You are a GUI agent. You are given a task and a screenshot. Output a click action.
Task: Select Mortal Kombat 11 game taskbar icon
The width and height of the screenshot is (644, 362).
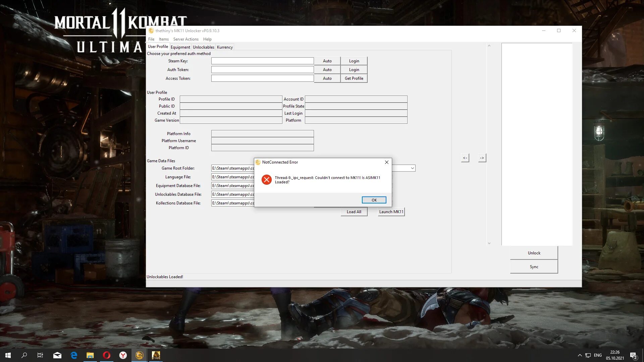(x=156, y=355)
